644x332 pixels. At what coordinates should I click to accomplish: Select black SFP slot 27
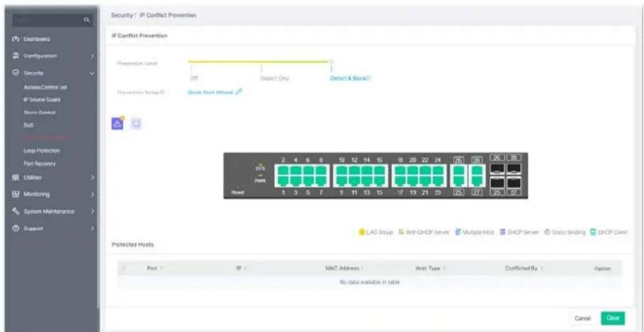pyautogui.click(x=514, y=182)
